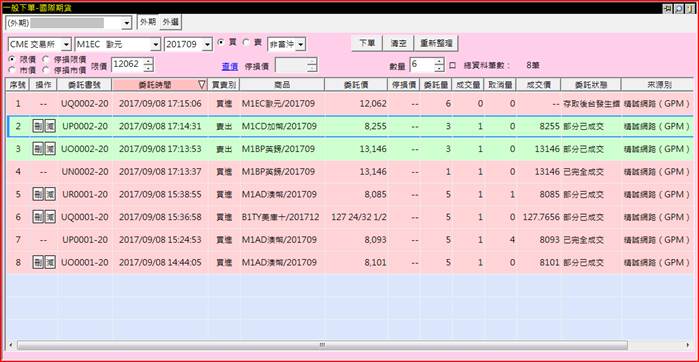Click the 刪 delete icon for order UO0002-20
This screenshot has height=362, width=699.
point(38,149)
